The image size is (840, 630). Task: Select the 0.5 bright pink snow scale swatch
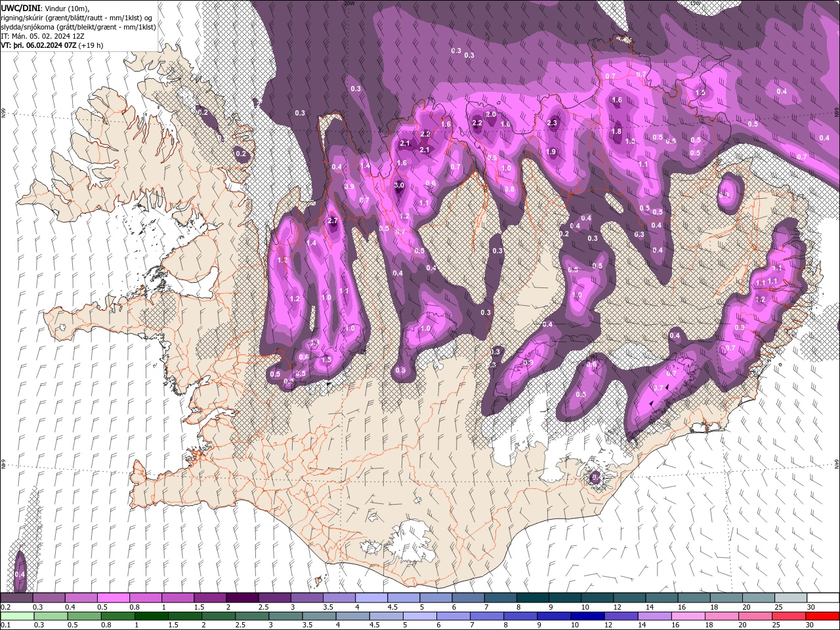coord(113,597)
